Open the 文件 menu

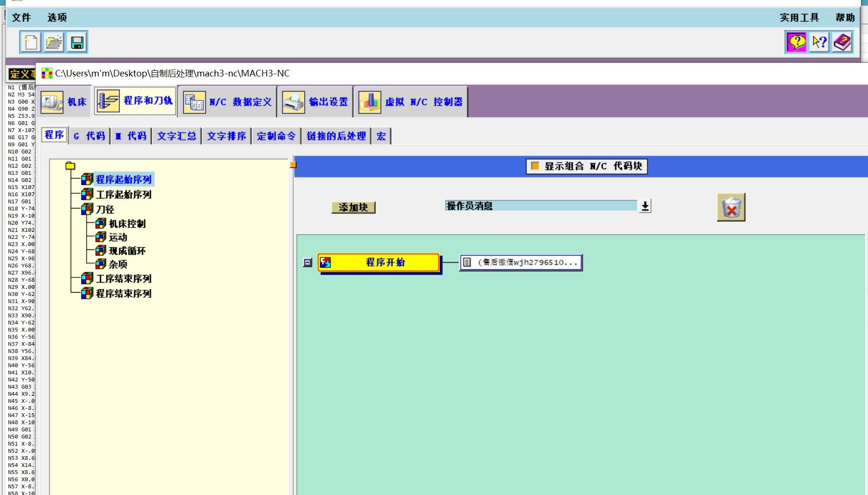[x=21, y=18]
